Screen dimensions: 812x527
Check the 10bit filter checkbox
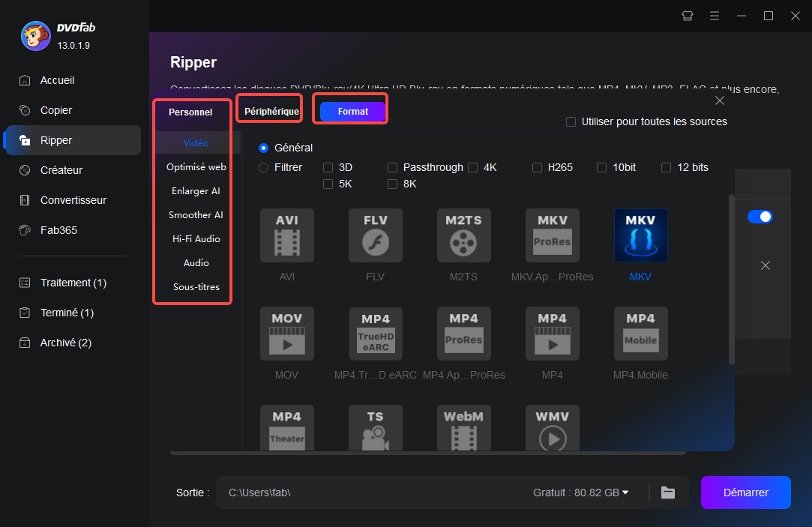[x=602, y=168]
